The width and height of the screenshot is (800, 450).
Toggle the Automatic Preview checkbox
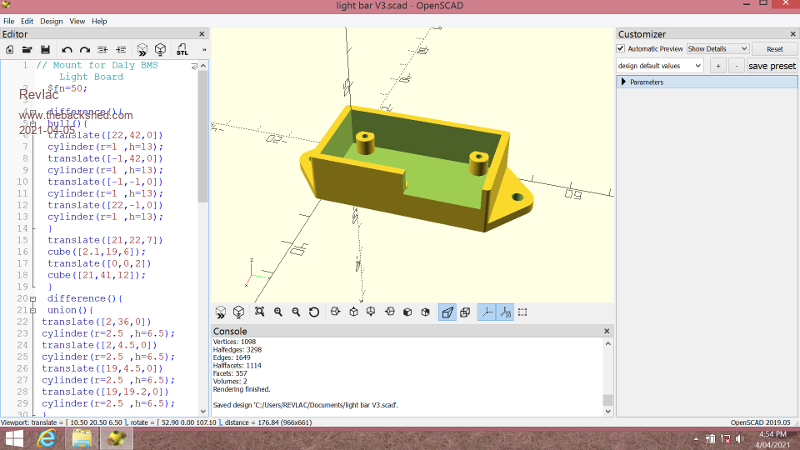pyautogui.click(x=621, y=48)
